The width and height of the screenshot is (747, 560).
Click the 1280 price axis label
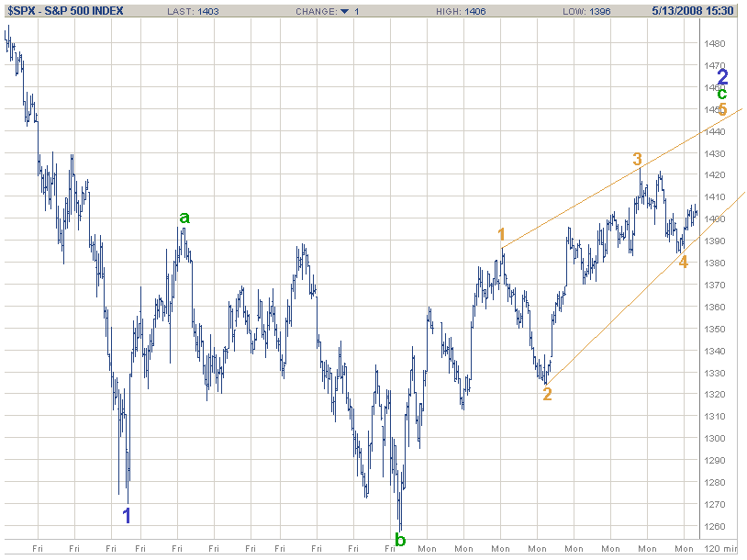[x=715, y=483]
